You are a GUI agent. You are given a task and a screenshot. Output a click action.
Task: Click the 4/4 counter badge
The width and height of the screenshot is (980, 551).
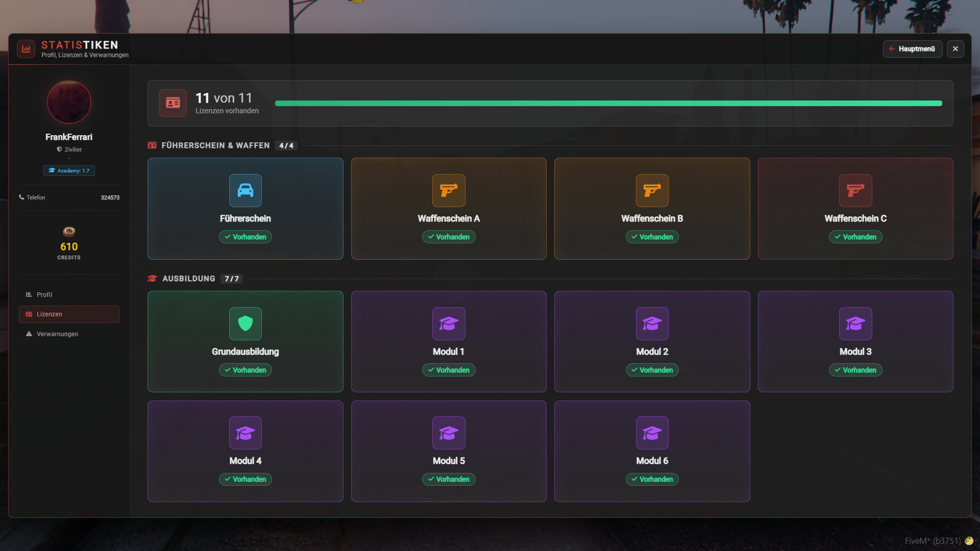click(x=286, y=146)
